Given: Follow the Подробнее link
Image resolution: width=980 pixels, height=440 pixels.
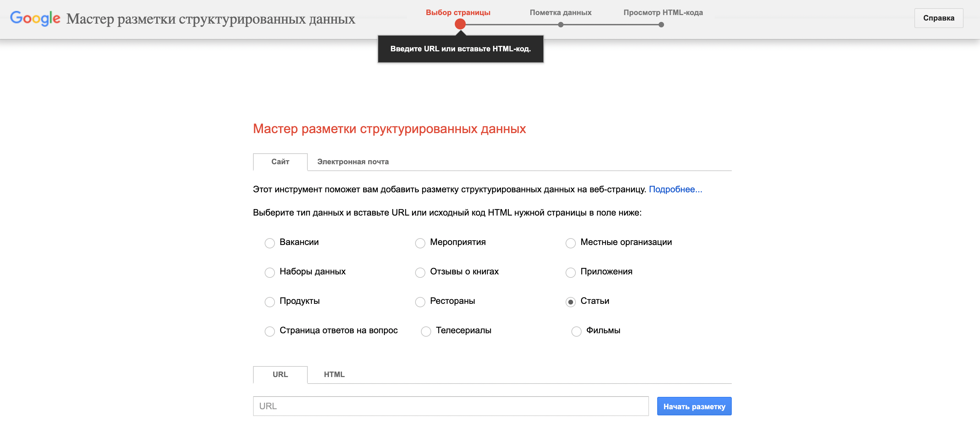Looking at the screenshot, I should coord(675,189).
